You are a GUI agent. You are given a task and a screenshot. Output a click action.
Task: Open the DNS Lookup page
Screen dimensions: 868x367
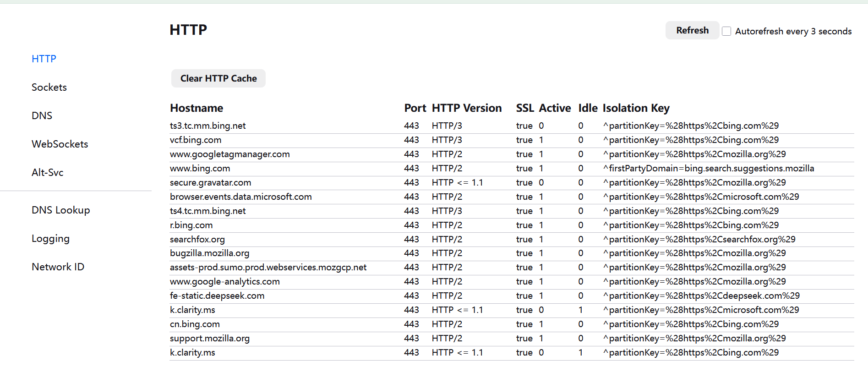[60, 210]
